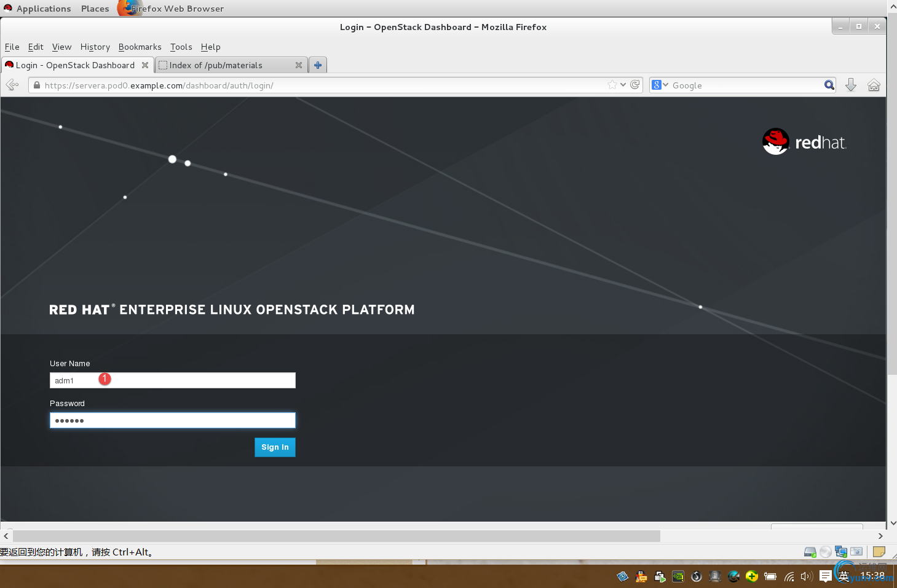897x588 pixels.
Task: Reload the page with the refresh icon
Action: (635, 85)
